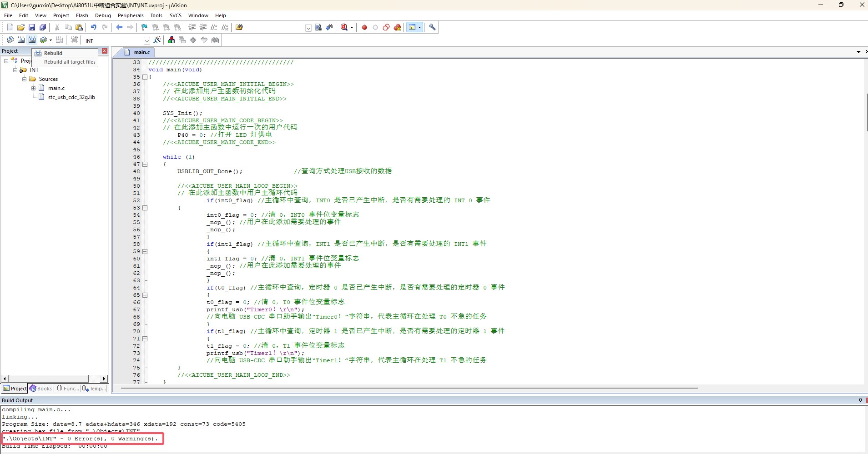Close the Project panel

click(105, 51)
